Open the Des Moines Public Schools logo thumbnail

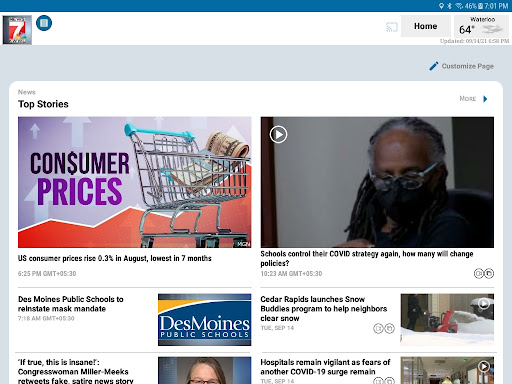pyautogui.click(x=205, y=320)
